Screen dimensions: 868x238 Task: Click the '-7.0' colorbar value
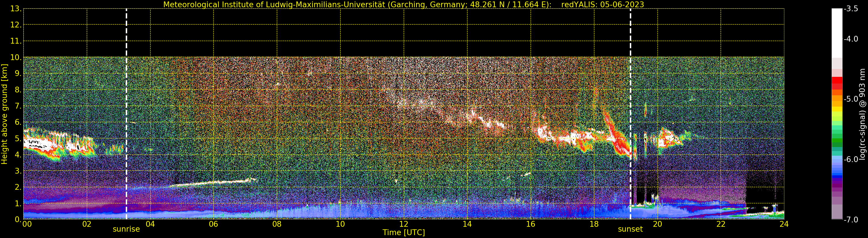pyautogui.click(x=851, y=220)
